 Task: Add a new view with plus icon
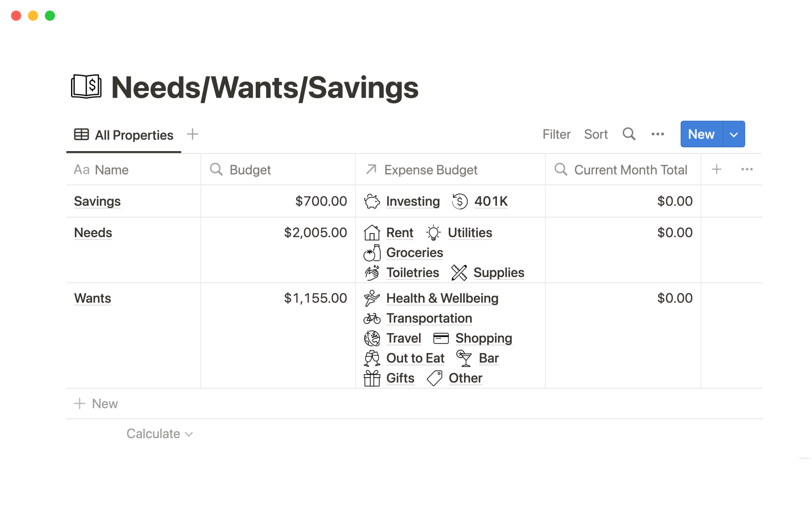click(192, 134)
